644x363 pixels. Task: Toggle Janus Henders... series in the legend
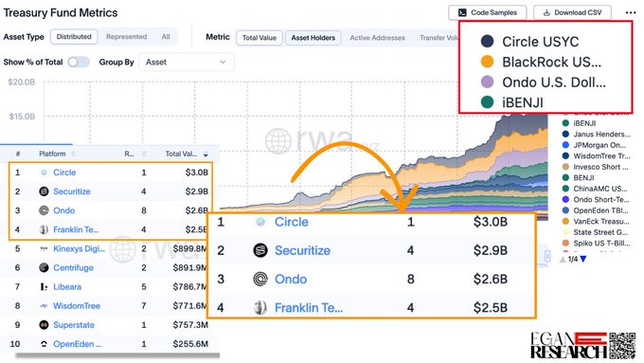(x=597, y=134)
